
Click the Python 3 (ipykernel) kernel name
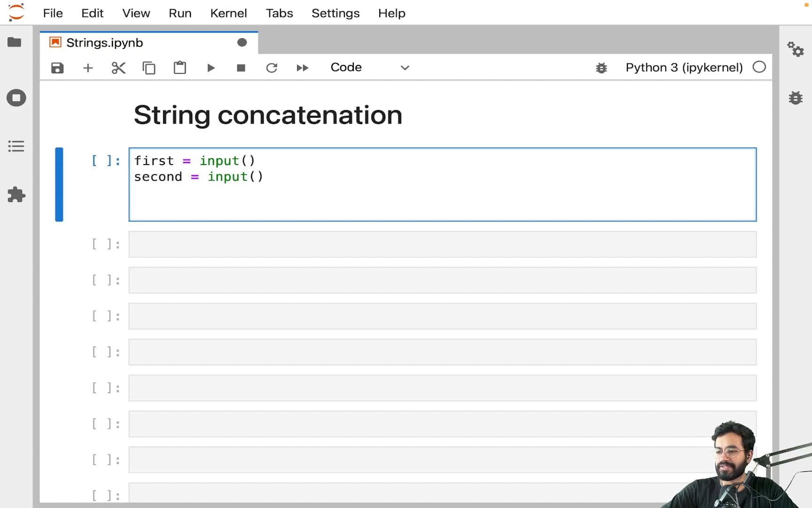click(684, 68)
